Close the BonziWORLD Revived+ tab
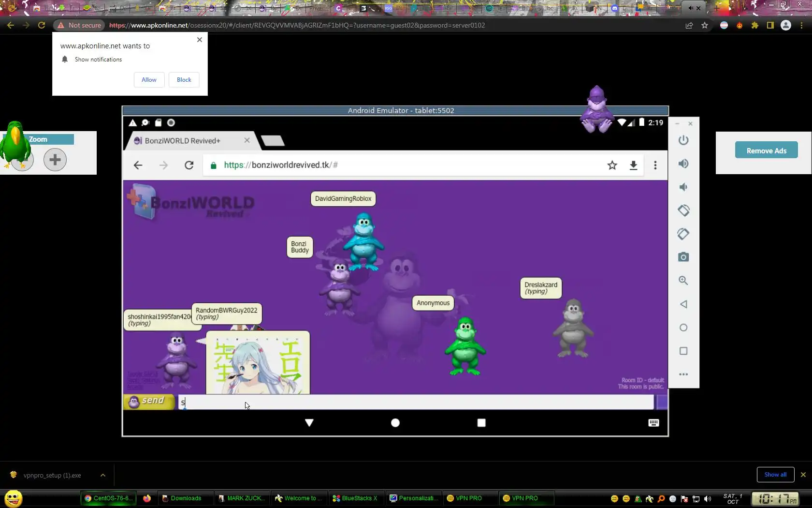The height and width of the screenshot is (508, 812). 247,140
